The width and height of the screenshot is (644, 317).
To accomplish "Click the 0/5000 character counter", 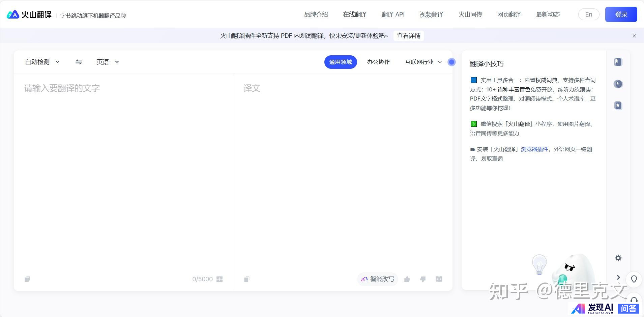I will [x=202, y=279].
